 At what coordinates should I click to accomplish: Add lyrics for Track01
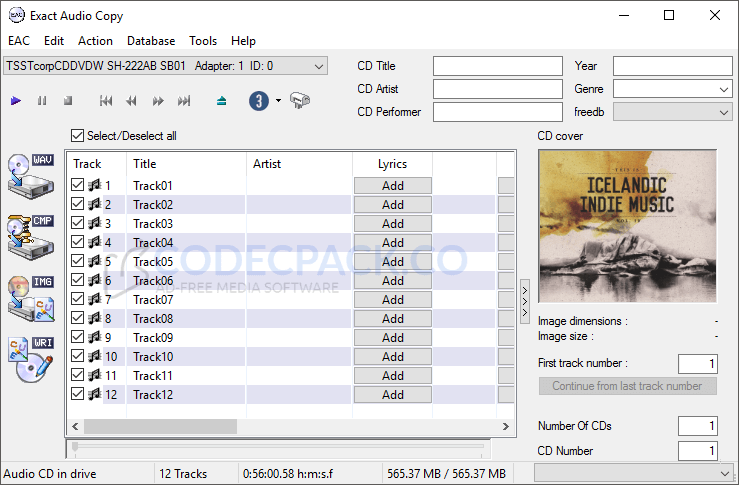[x=393, y=186]
